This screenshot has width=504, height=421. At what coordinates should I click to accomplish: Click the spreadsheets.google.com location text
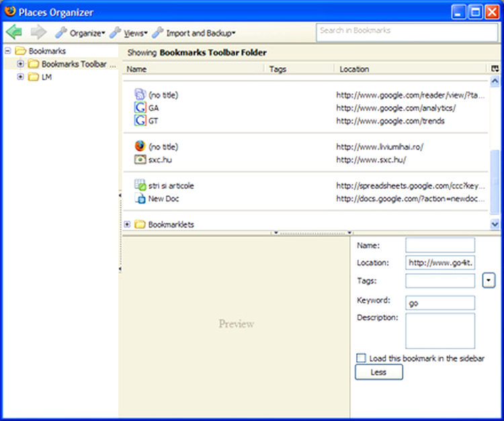click(x=410, y=185)
